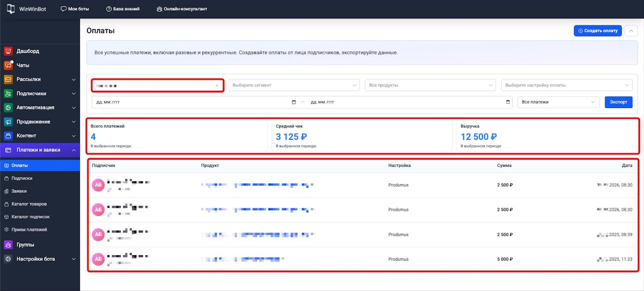This screenshot has width=644, height=291.
Task: Click the WinWinBot logo icon
Action: [x=11, y=9]
